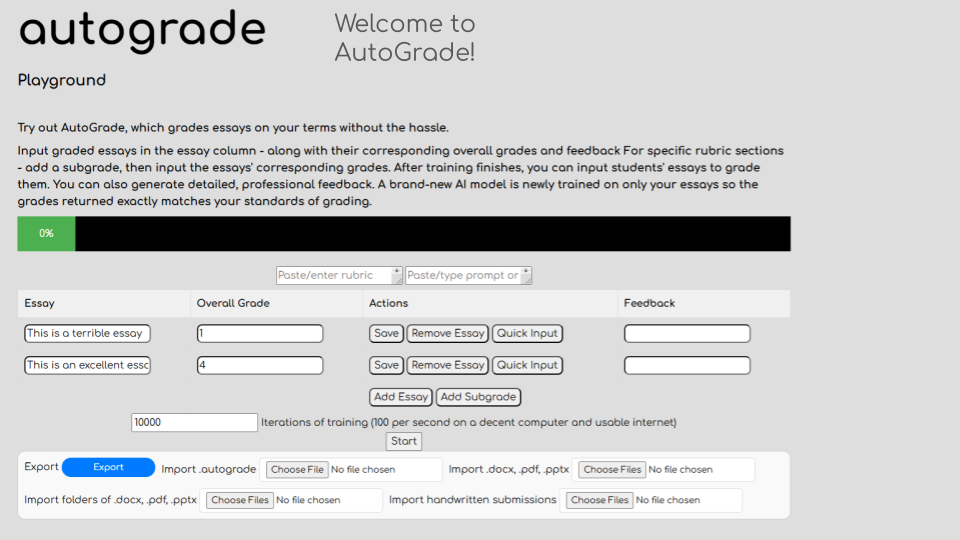The image size is (960, 540).
Task: Start the training
Action: coord(403,441)
